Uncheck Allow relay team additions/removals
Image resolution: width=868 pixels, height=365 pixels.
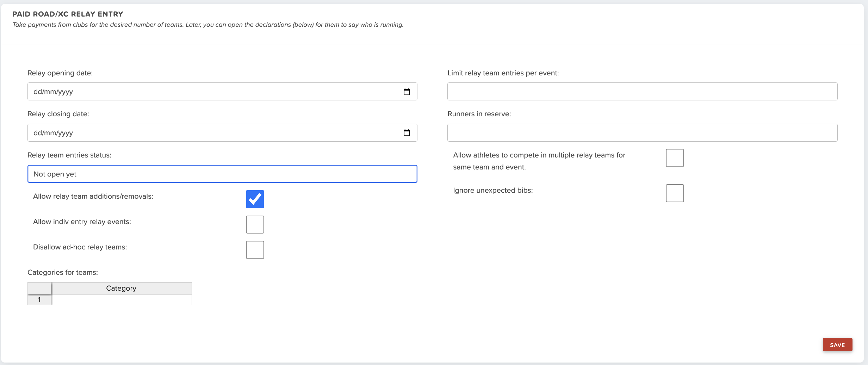pos(255,199)
